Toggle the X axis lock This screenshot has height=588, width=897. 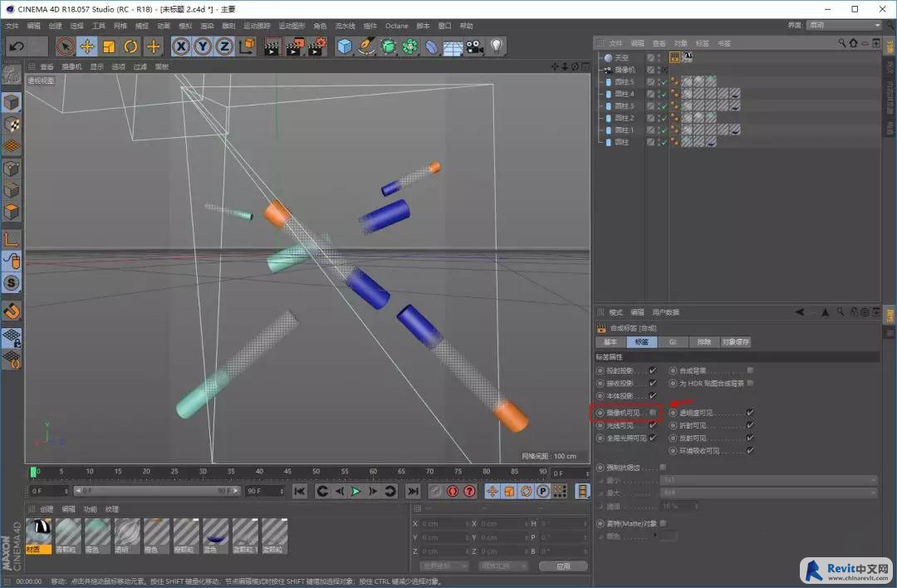pos(181,47)
